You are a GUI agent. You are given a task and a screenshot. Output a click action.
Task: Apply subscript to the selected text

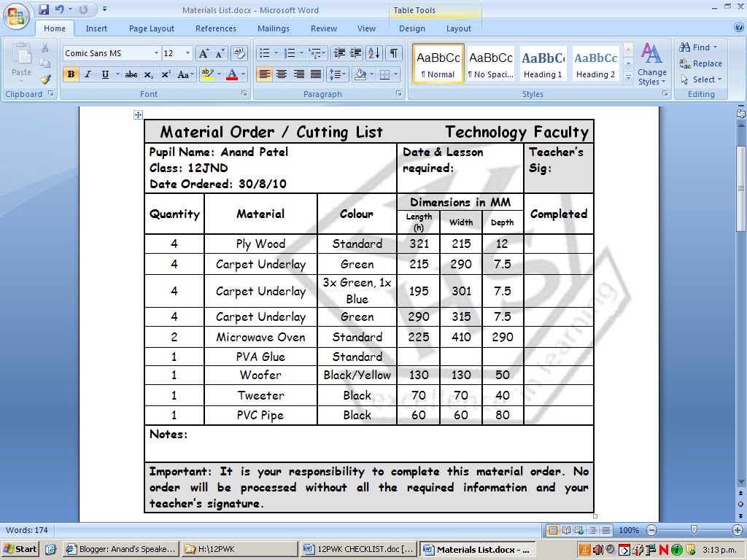click(148, 74)
